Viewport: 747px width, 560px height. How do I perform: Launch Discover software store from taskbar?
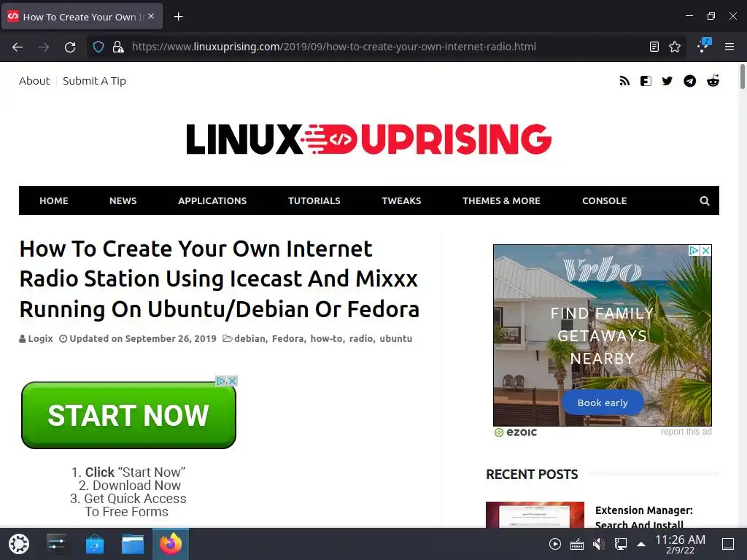(x=94, y=544)
